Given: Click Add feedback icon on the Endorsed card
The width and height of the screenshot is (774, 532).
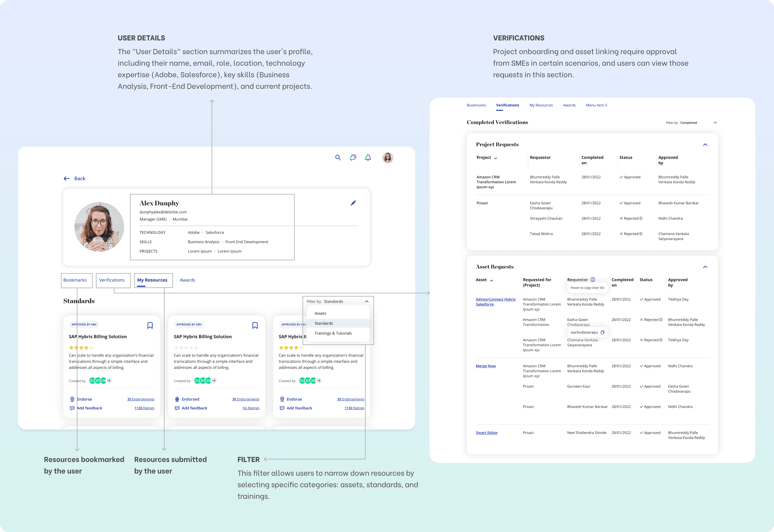Looking at the screenshot, I should [177, 408].
